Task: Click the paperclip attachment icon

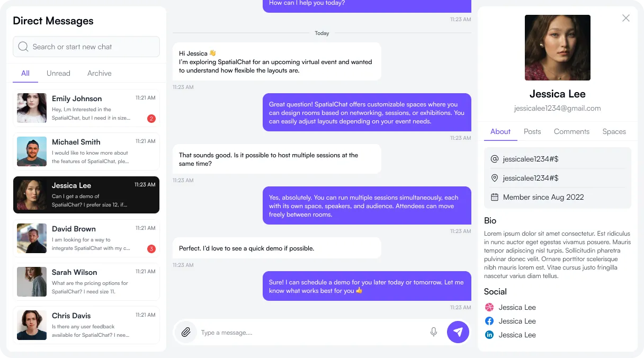Action: click(185, 333)
